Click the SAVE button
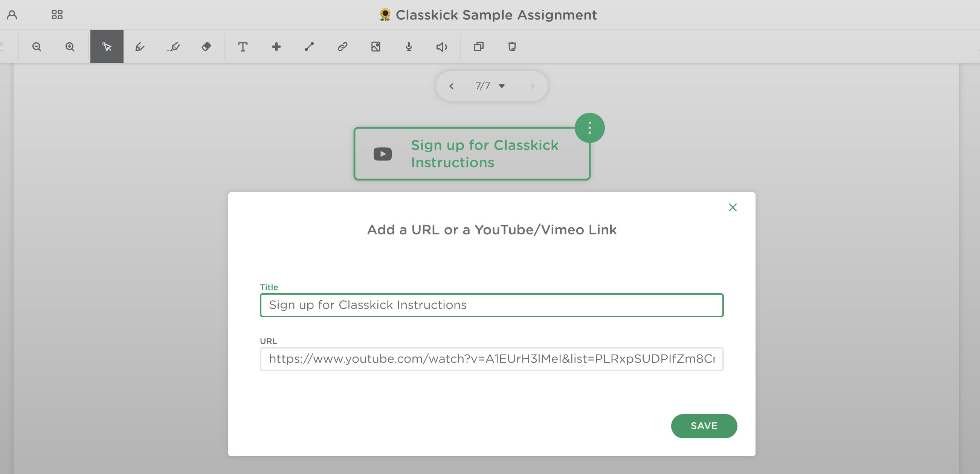Screen dimensions: 980x474 click(704, 426)
